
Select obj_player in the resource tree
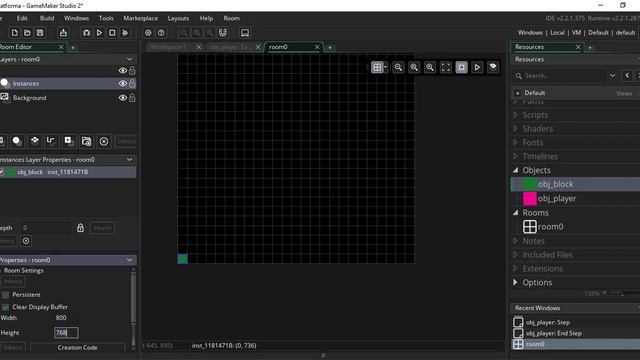557,198
